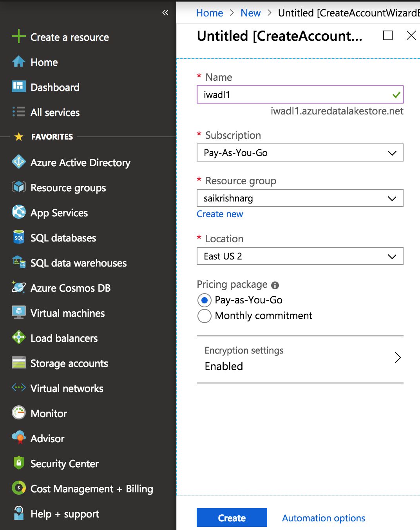The image size is (420, 530).
Task: Click the Help + support person icon
Action: coord(19,513)
